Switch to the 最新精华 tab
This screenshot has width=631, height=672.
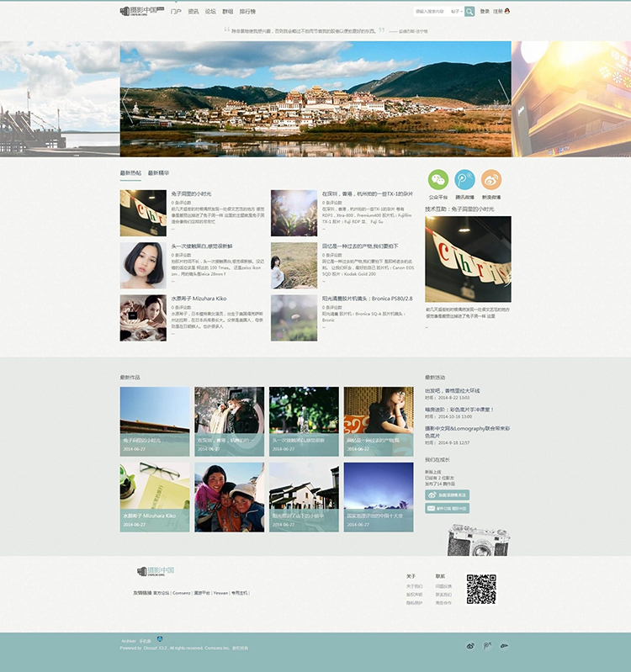tap(159, 173)
